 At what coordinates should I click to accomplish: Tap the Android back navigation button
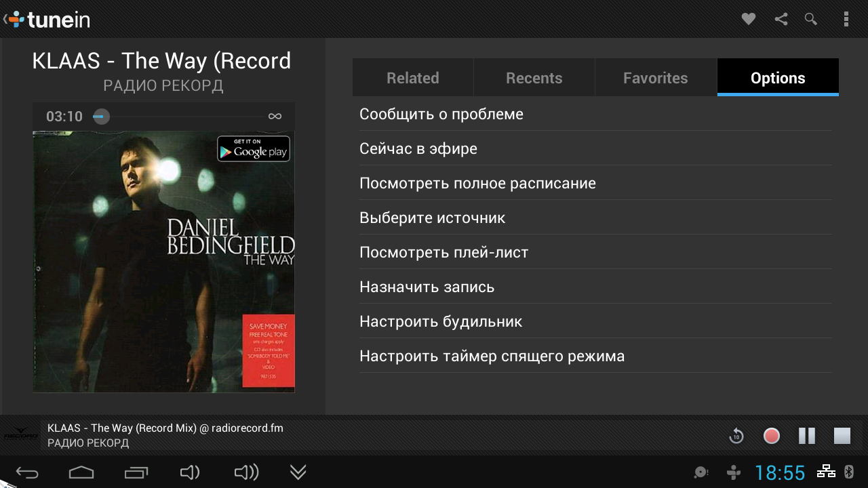[26, 472]
